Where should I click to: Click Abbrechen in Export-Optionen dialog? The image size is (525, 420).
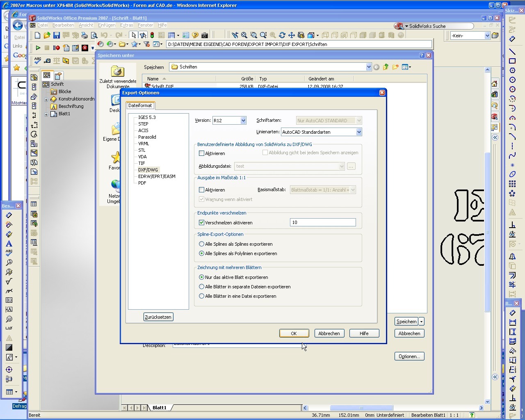click(329, 333)
